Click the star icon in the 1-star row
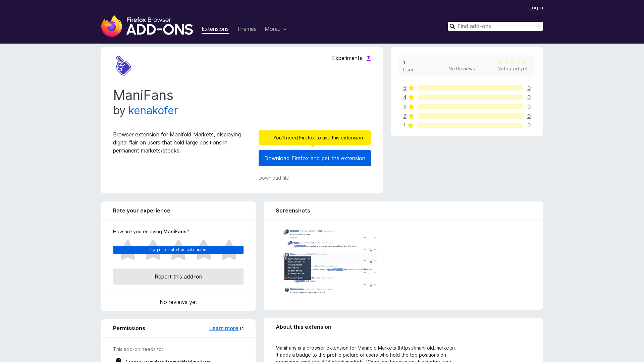 coord(411,125)
